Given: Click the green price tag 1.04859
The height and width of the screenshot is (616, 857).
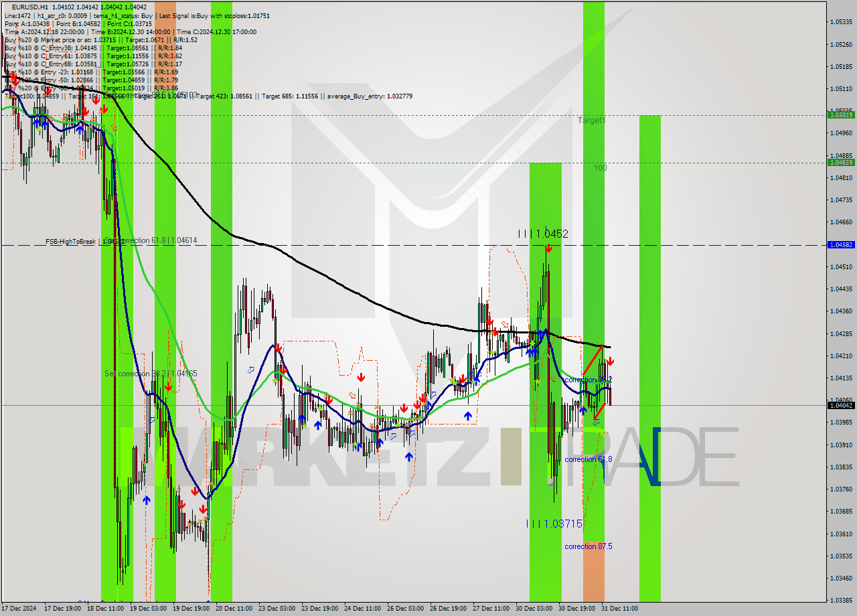Looking at the screenshot, I should [841, 162].
